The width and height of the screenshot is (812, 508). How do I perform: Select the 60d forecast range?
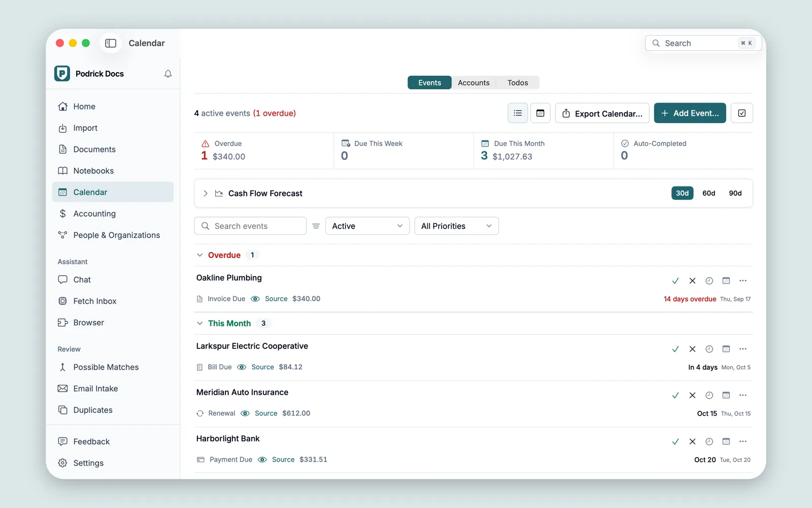(x=709, y=193)
